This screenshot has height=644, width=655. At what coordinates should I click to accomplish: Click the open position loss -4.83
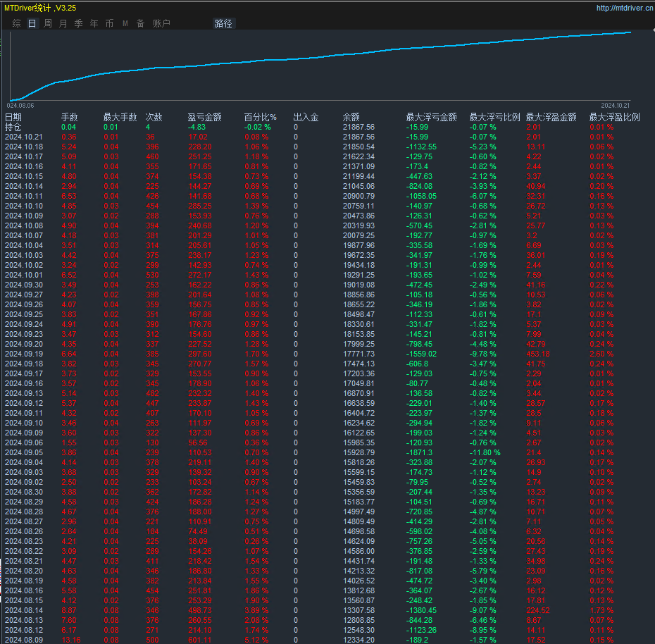(196, 127)
